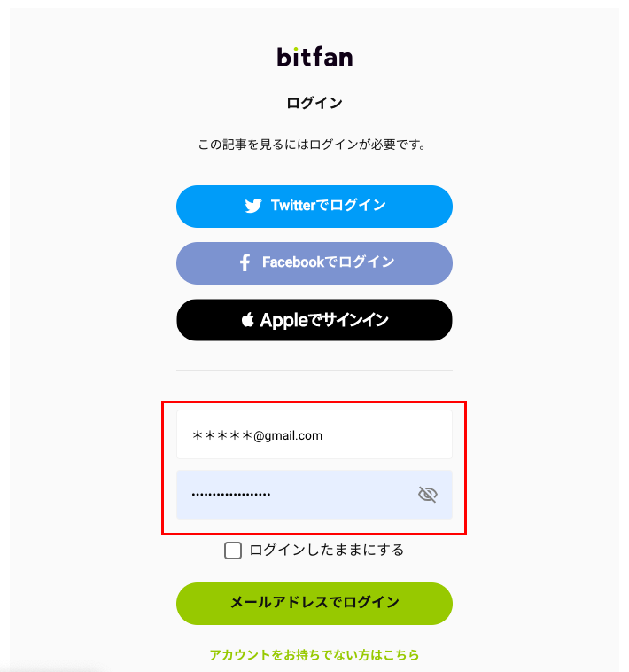This screenshot has height=672, width=629.
Task: Place cursor after @gmail.com in email field
Action: click(x=323, y=436)
